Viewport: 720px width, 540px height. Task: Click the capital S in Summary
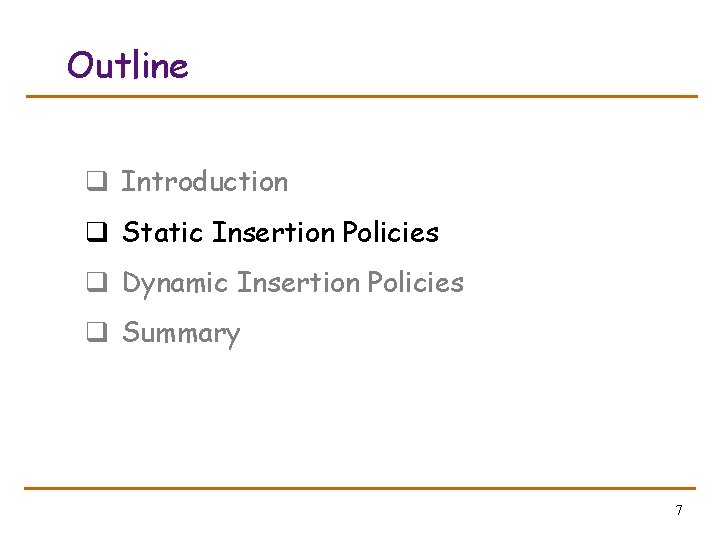pos(130,333)
